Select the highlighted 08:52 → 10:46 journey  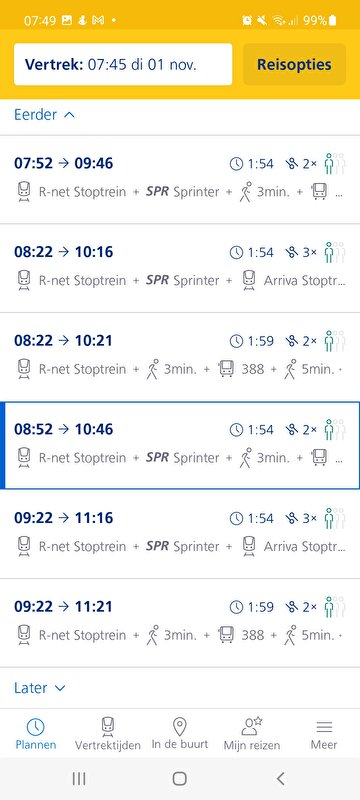click(x=180, y=445)
